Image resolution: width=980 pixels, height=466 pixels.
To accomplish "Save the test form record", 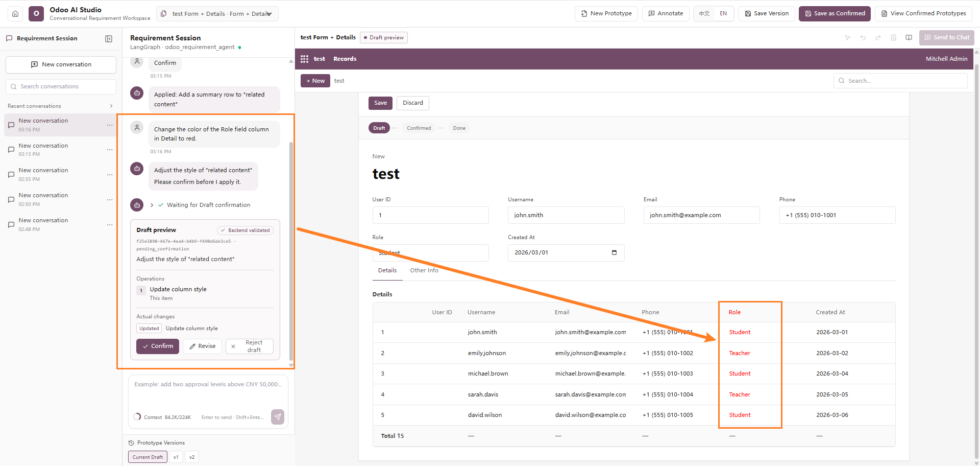I will 381,103.
